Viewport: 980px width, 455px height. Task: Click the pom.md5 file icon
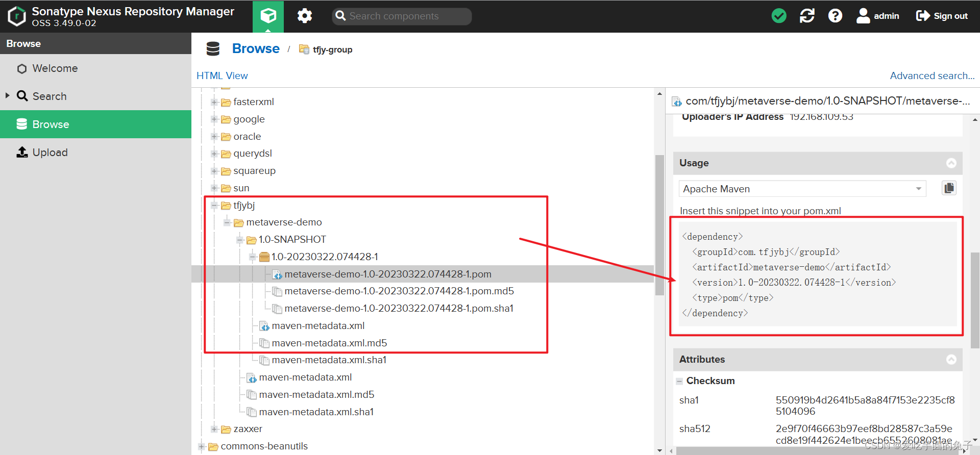(277, 291)
